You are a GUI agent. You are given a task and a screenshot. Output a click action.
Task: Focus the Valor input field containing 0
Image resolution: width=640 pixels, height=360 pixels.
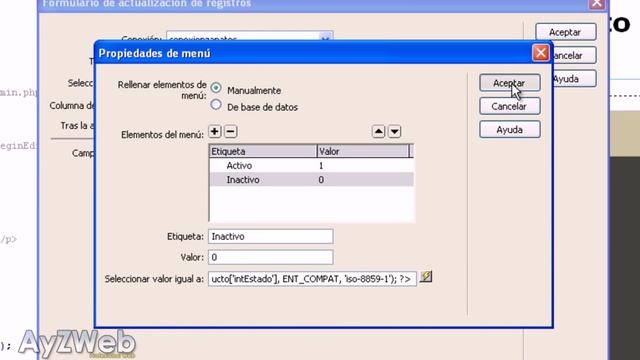pos(271,257)
